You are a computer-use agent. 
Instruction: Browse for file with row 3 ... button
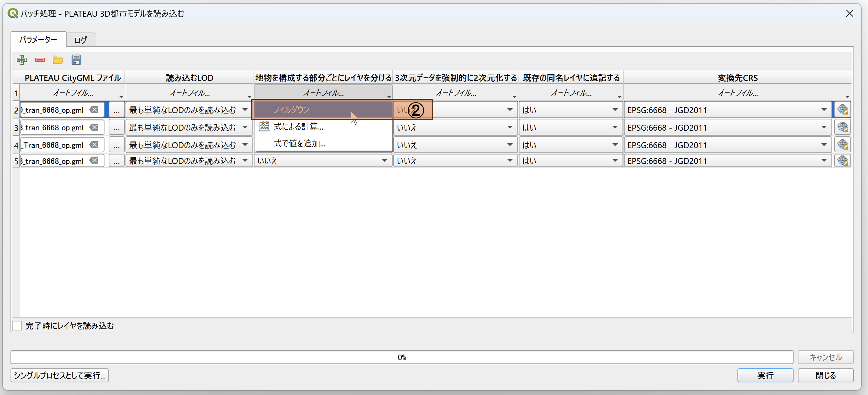tap(117, 127)
